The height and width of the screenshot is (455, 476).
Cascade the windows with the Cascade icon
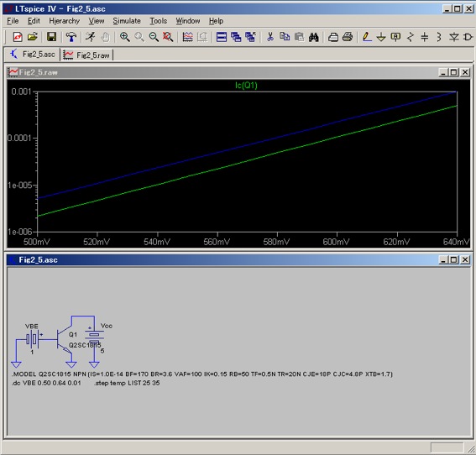[236, 37]
